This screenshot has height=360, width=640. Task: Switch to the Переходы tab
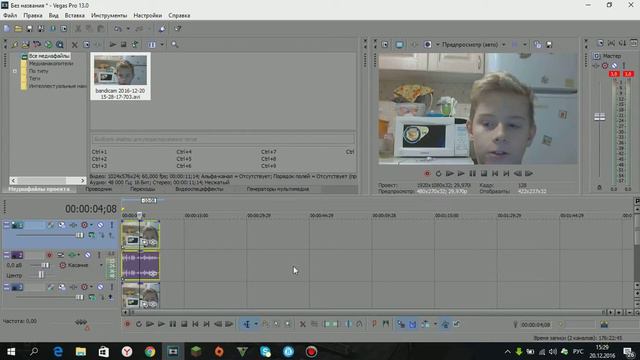coord(142,189)
